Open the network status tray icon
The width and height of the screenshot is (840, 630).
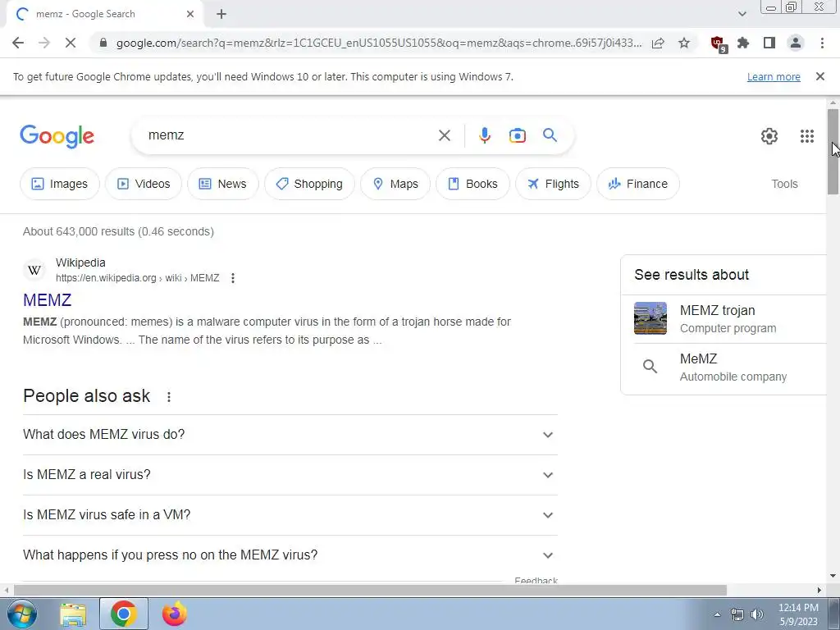[737, 614]
